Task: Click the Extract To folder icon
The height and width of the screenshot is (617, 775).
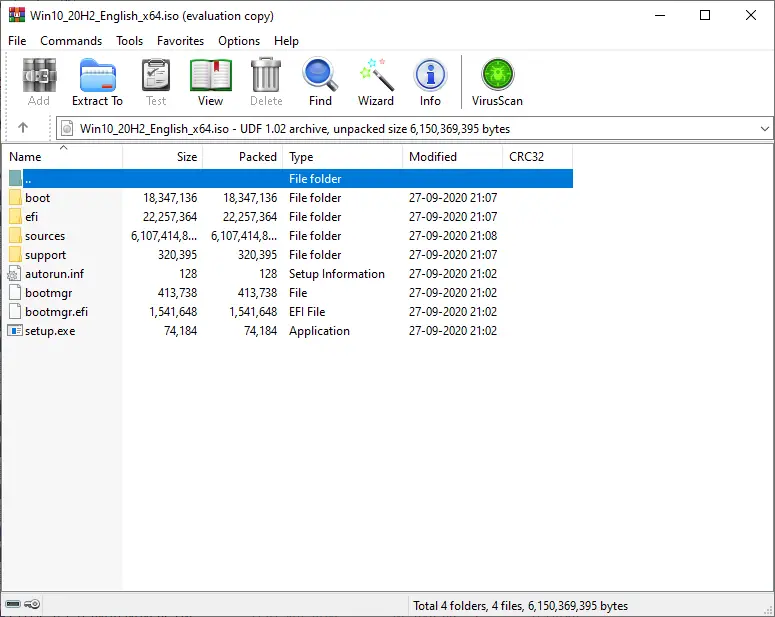Action: pos(97,75)
